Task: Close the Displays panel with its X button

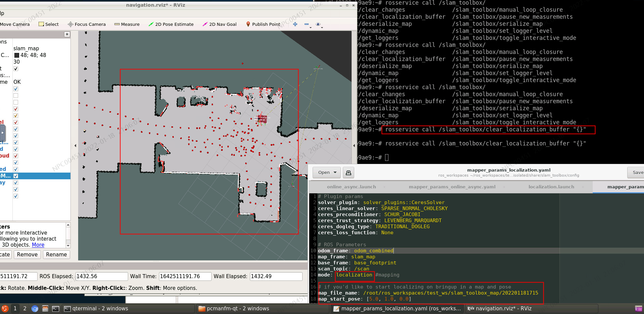Action: click(x=67, y=34)
